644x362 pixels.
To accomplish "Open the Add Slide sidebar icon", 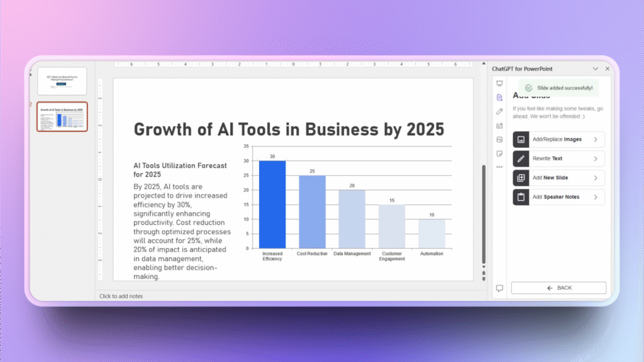I will (500, 97).
